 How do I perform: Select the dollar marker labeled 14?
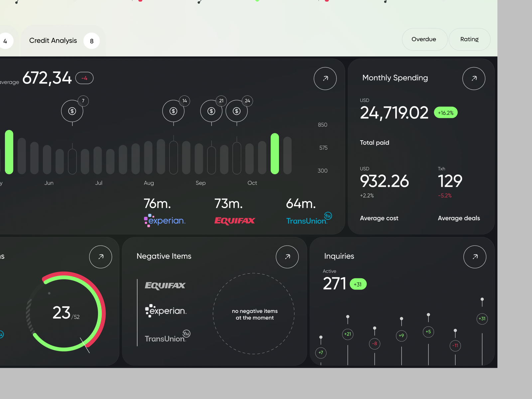[x=173, y=111]
